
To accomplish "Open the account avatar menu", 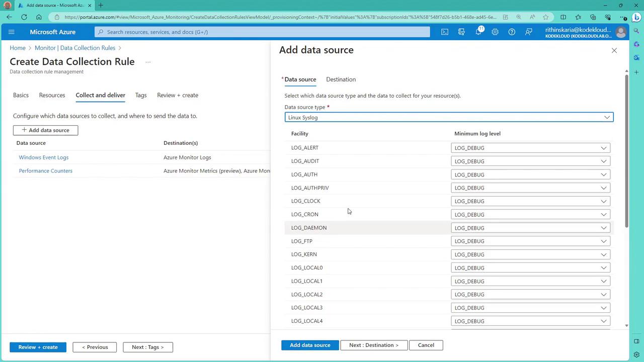I will (x=621, y=32).
